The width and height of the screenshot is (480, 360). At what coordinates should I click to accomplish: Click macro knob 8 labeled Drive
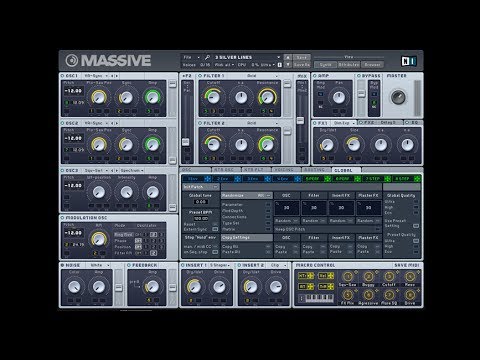click(410, 295)
